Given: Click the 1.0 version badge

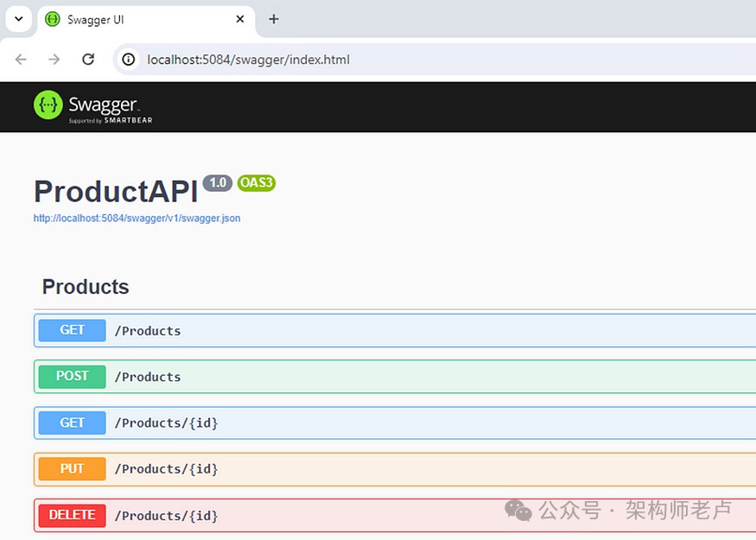Looking at the screenshot, I should pyautogui.click(x=218, y=182).
